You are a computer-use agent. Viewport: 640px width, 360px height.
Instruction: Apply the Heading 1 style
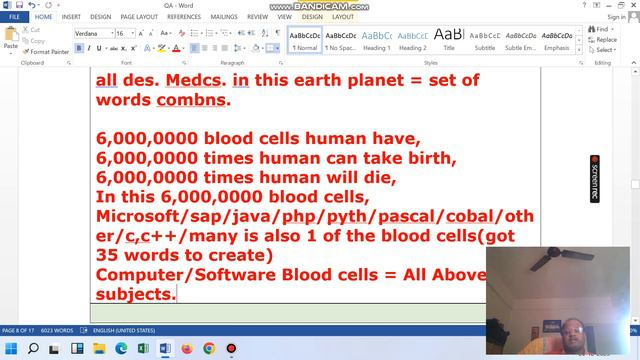point(377,40)
